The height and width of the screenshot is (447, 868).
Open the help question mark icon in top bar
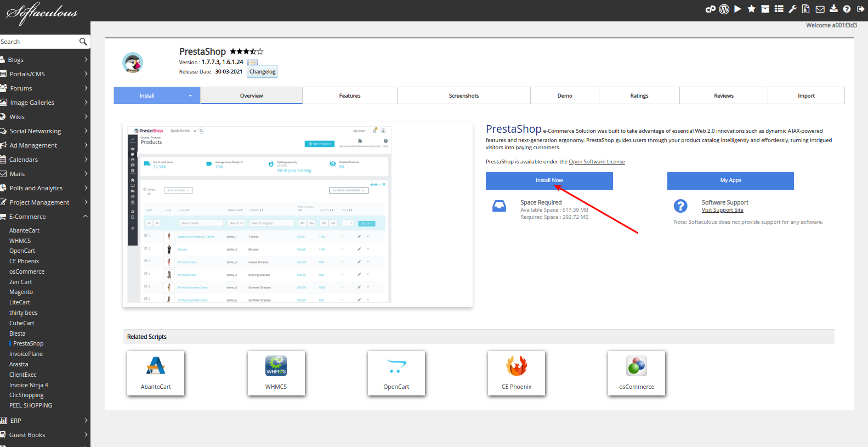click(x=847, y=9)
